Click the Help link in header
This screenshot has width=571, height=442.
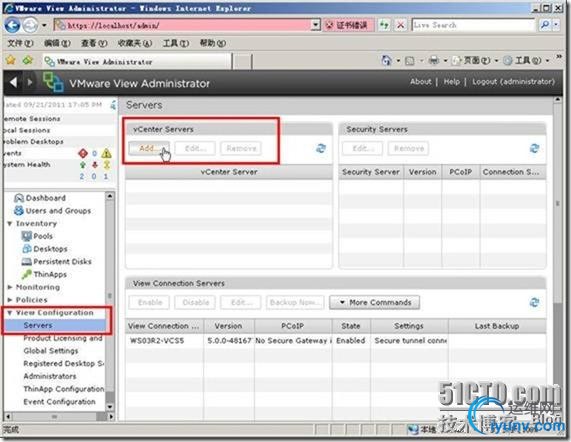[x=452, y=82]
